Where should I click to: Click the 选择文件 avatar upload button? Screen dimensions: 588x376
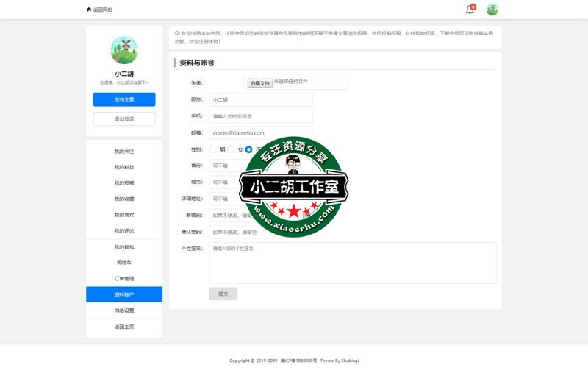click(x=259, y=83)
